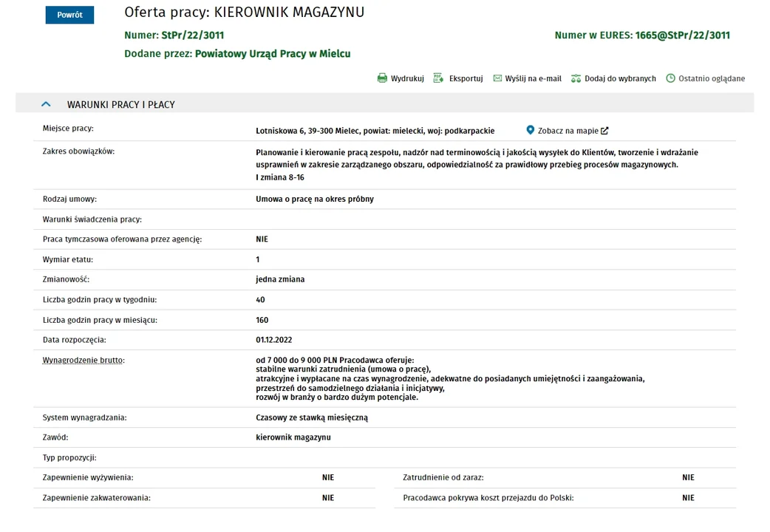Click the line rozwój w branży o bardzo dużym potencjale
This screenshot has width=770, height=532.
(x=337, y=397)
